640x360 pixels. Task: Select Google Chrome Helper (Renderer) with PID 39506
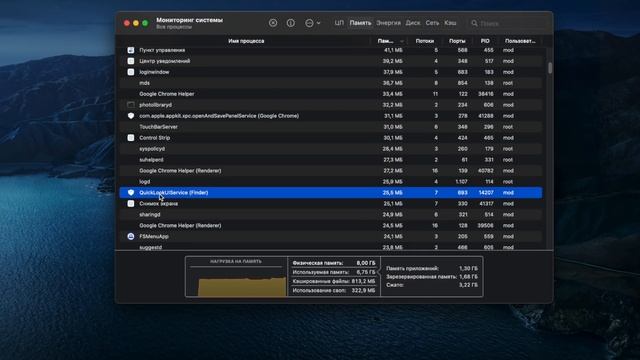331,225
